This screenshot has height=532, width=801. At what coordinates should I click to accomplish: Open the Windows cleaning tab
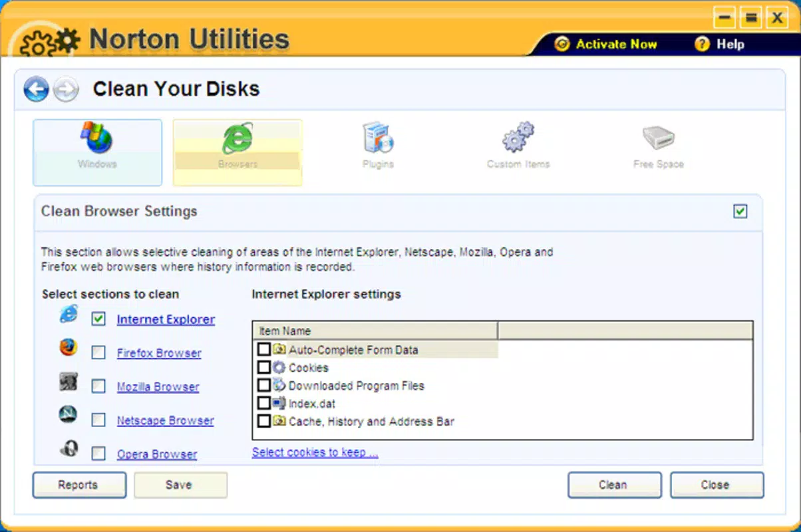coord(97,152)
